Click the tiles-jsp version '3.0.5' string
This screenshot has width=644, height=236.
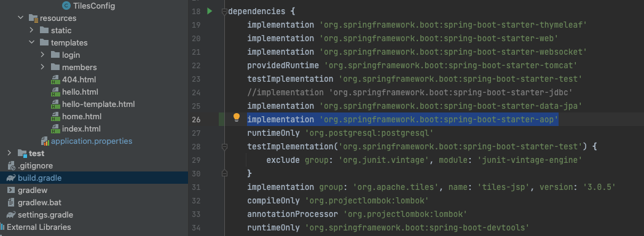tap(599, 187)
